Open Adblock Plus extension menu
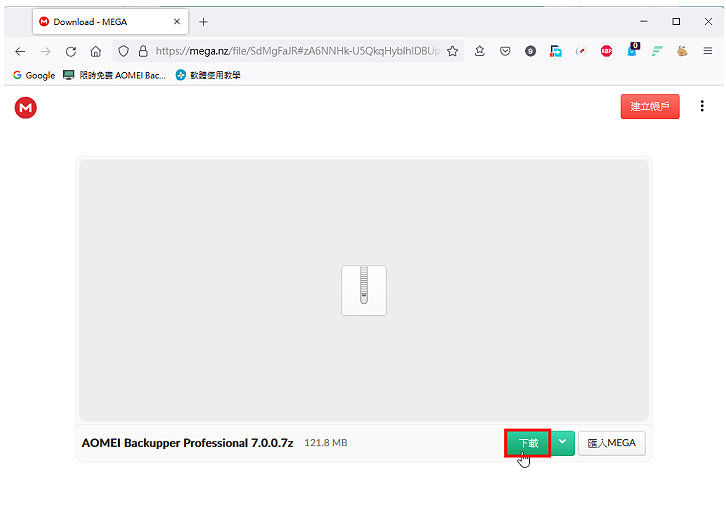The width and height of the screenshot is (726, 520). (x=607, y=51)
